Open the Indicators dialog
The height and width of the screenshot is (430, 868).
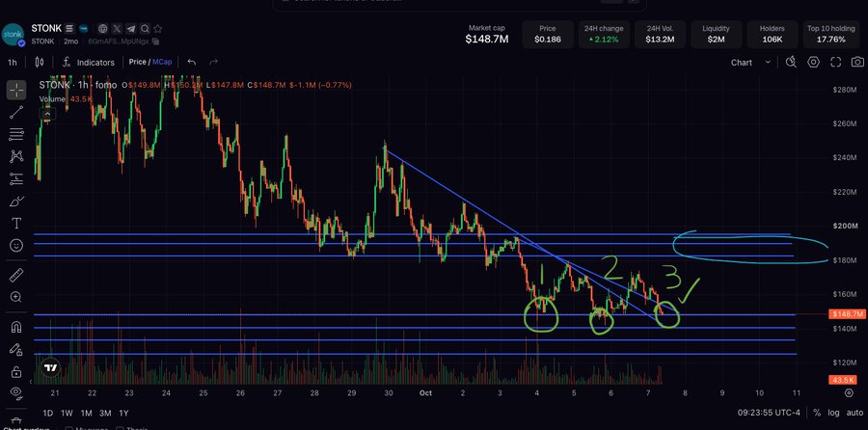click(89, 63)
